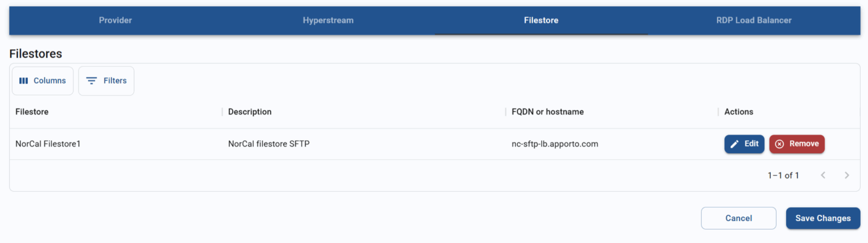Click the Cancel button
Viewport: 868px width, 243px height.
(x=739, y=218)
